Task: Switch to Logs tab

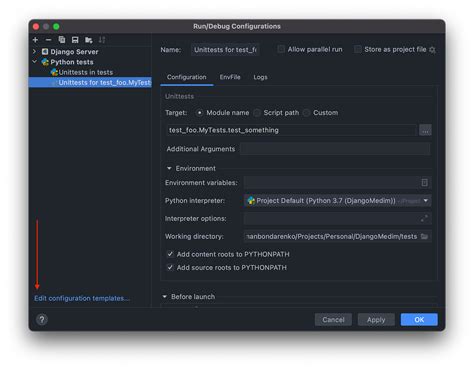Action: pyautogui.click(x=260, y=77)
